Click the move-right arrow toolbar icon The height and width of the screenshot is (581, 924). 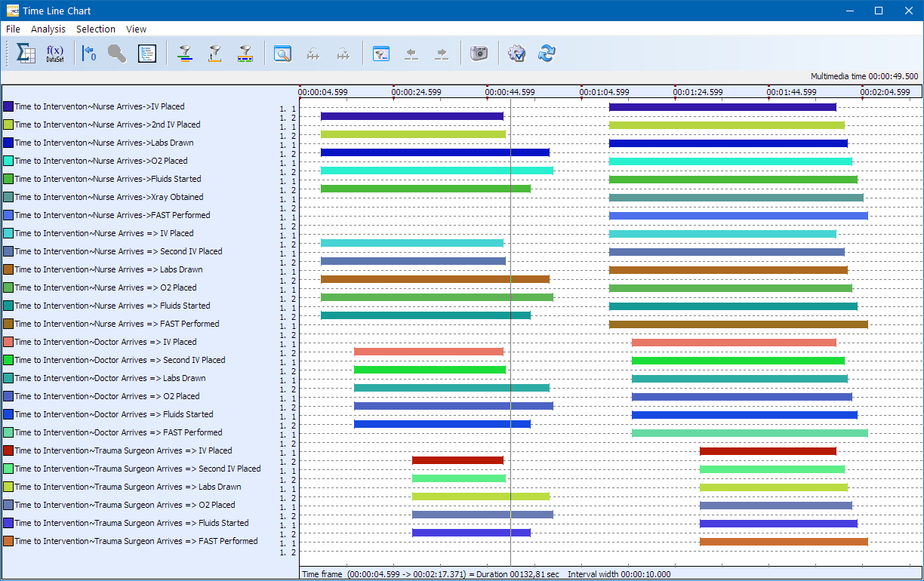point(442,54)
